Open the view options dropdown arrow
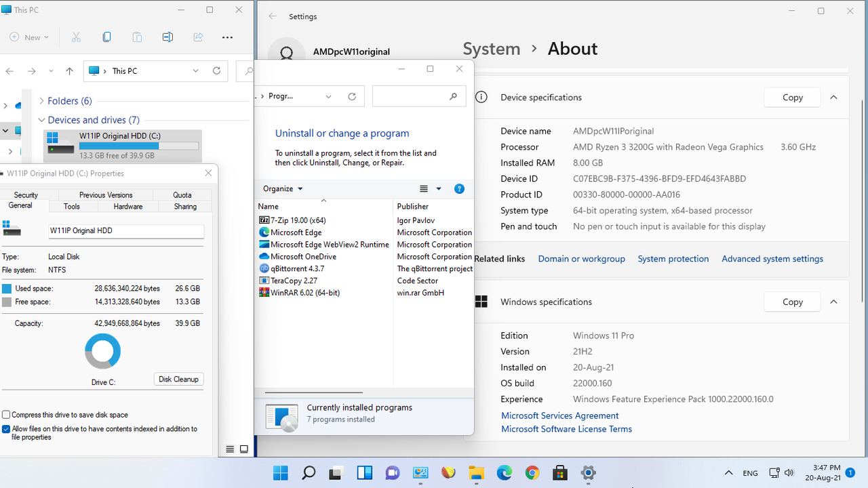The width and height of the screenshot is (868, 488). click(438, 188)
